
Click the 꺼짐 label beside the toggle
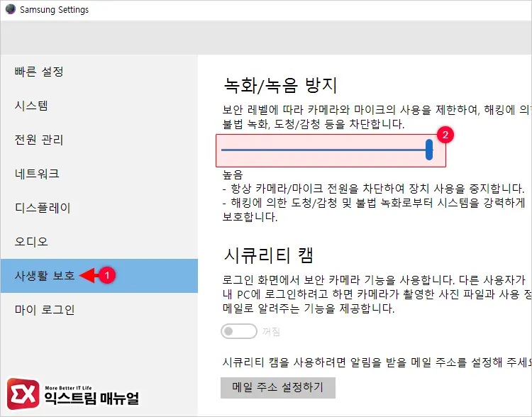271,331
